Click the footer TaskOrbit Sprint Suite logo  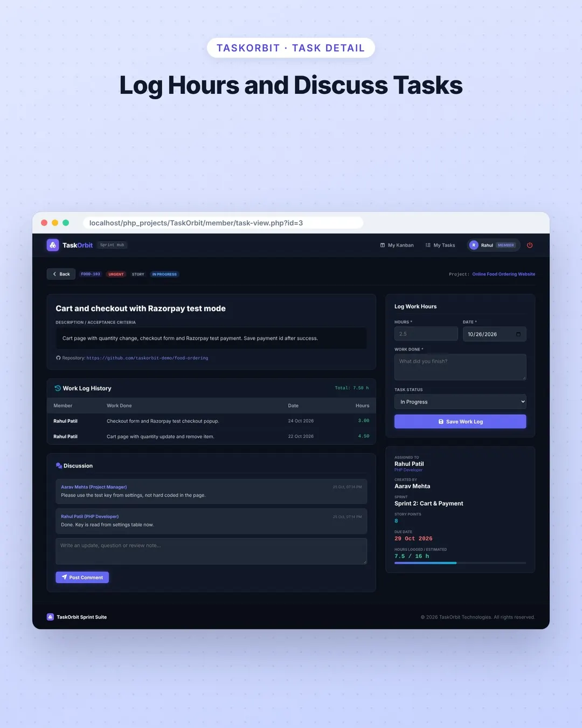click(x=50, y=617)
